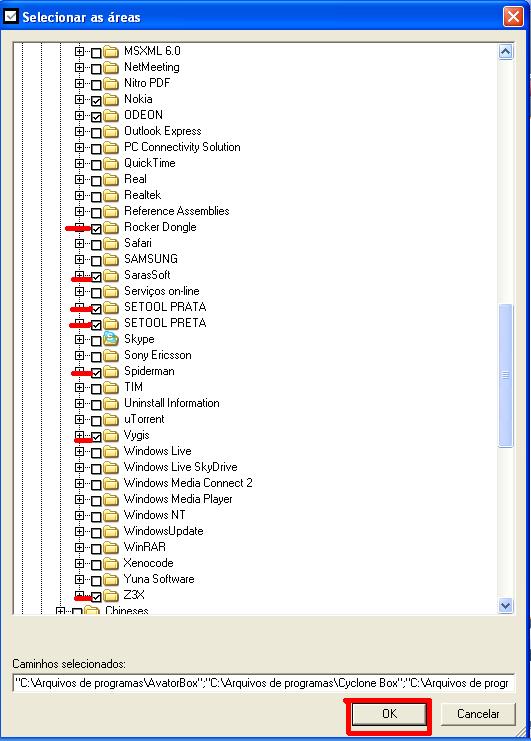
Task: Click the Nokia folder icon
Action: tap(111, 99)
